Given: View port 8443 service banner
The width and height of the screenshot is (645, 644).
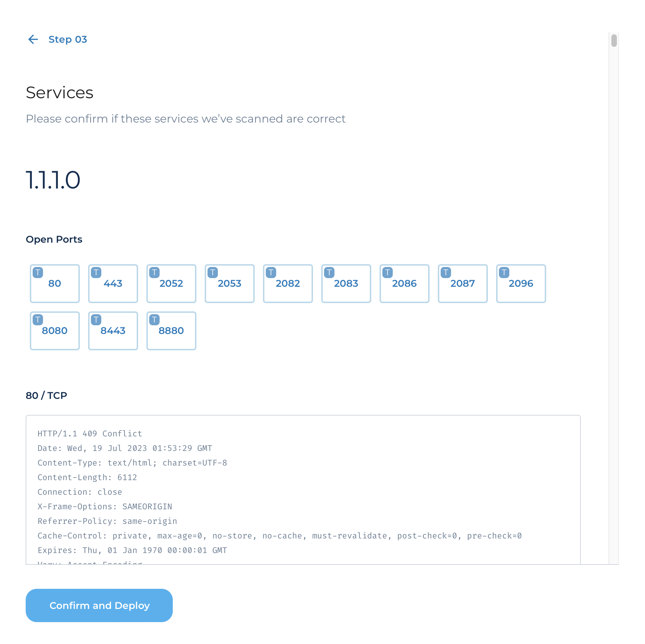Looking at the screenshot, I should [113, 331].
